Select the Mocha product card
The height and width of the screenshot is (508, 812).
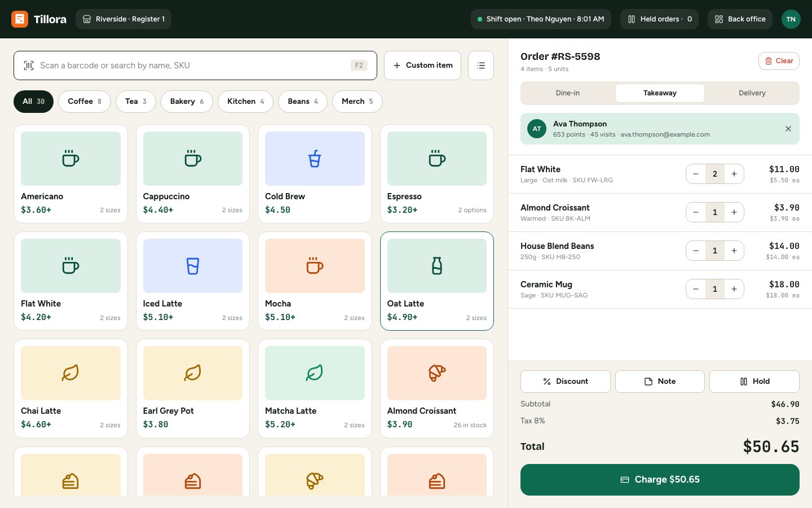click(x=315, y=281)
